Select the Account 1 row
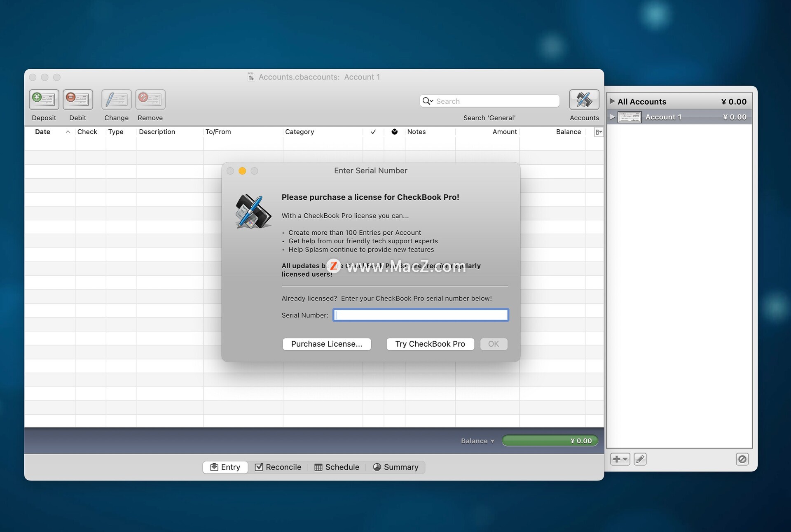Image resolution: width=791 pixels, height=532 pixels. tap(679, 117)
